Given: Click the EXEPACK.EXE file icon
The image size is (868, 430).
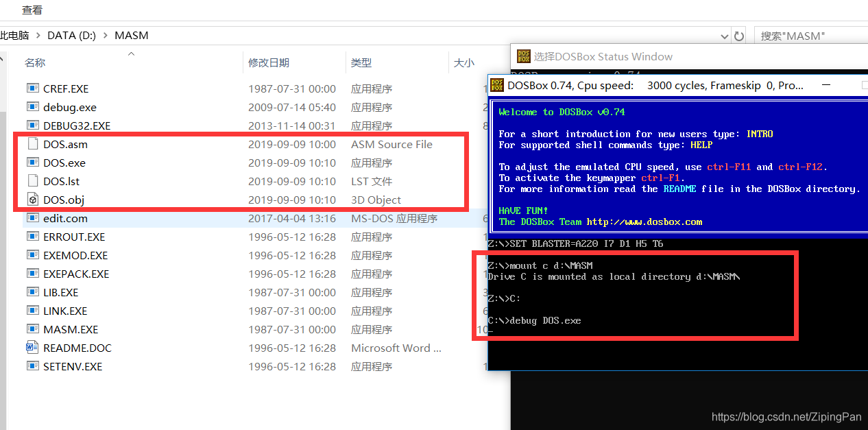Looking at the screenshot, I should pos(32,274).
